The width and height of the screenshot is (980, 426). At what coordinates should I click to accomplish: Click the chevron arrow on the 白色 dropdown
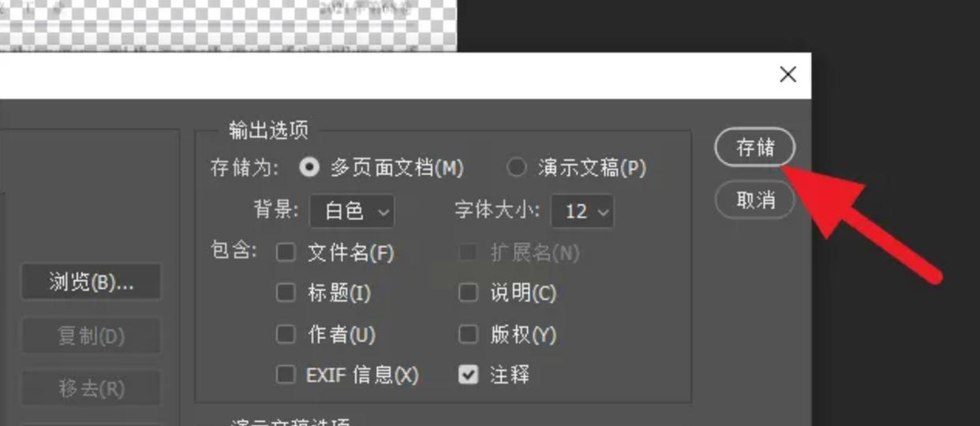coord(383,211)
